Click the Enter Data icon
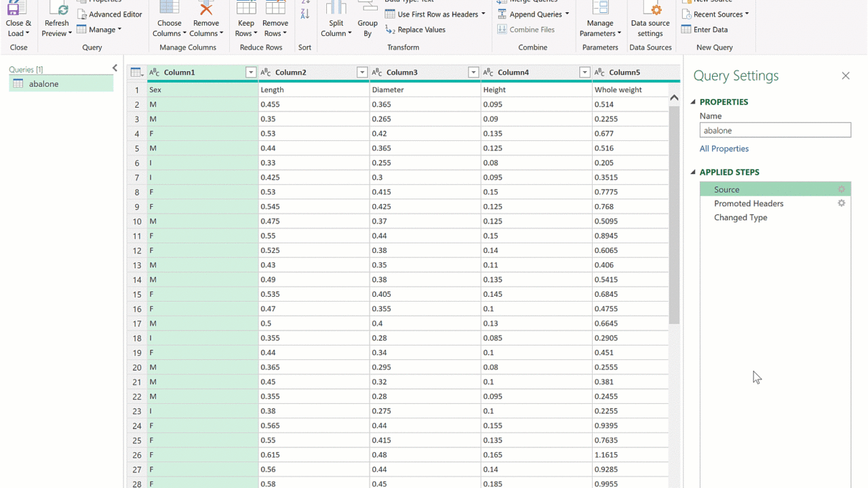 tap(686, 30)
